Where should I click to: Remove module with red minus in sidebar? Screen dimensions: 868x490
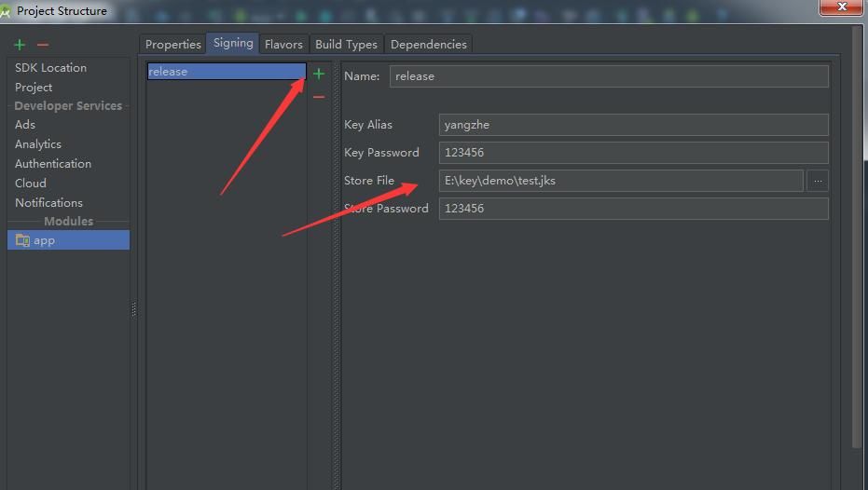click(43, 44)
